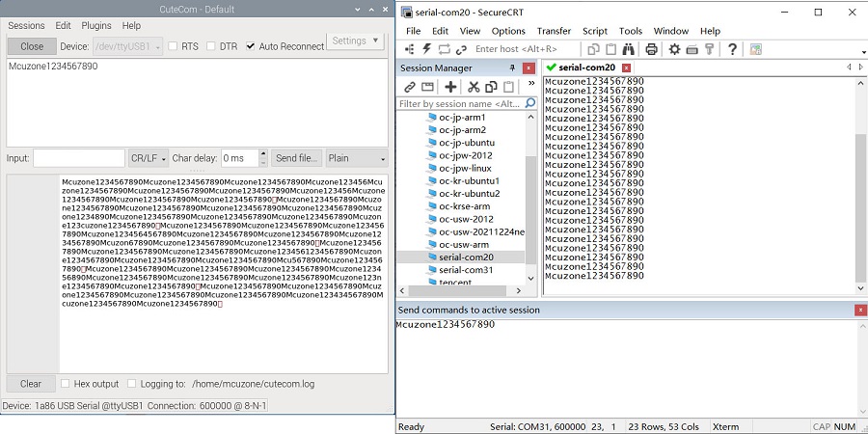Enable Hex output checkbox in CuteCom

[x=66, y=383]
